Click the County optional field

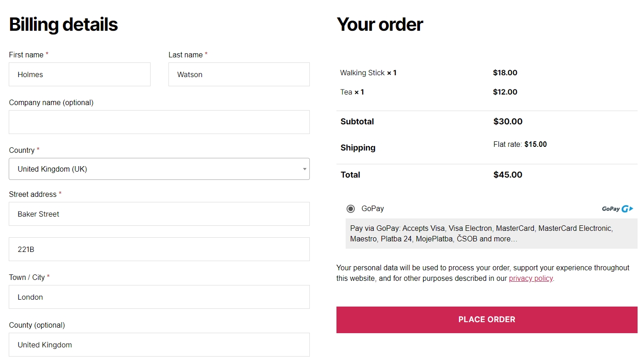pos(159,345)
